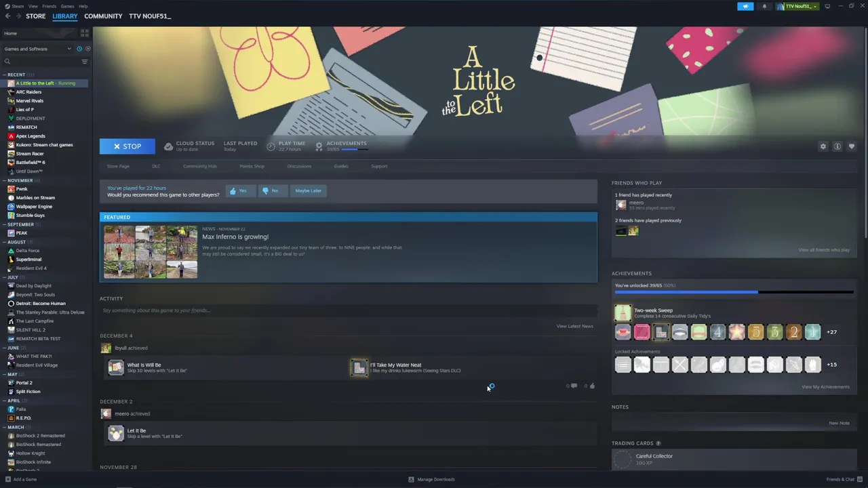
Task: Open the notifications bell
Action: point(764,6)
